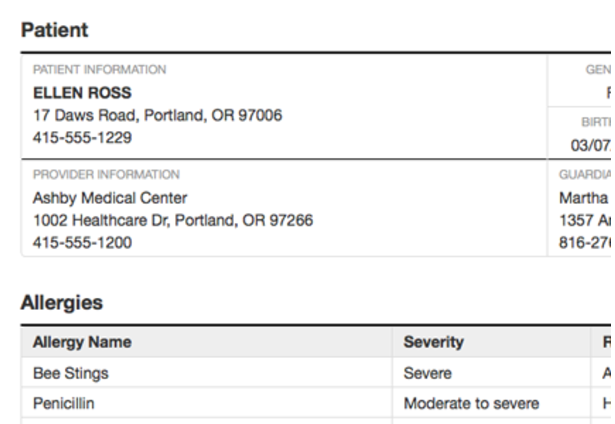Click the Severity column header
The width and height of the screenshot is (615, 424).
433,342
